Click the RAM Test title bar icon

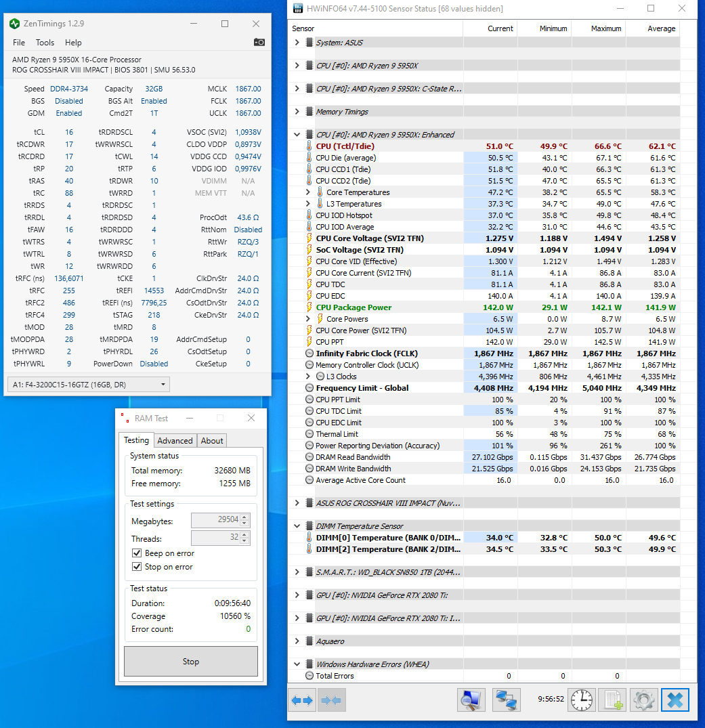[x=125, y=419]
